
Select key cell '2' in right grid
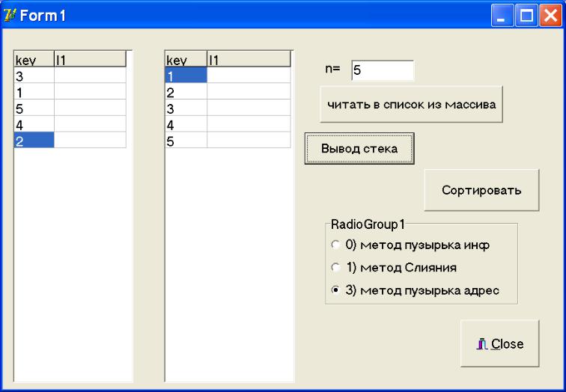[x=186, y=91]
